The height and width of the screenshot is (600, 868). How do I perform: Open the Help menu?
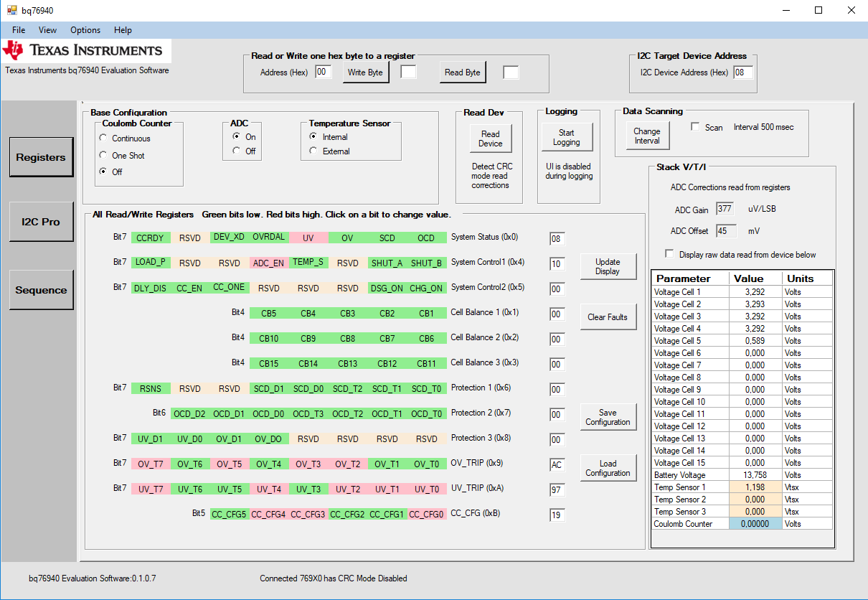click(123, 30)
